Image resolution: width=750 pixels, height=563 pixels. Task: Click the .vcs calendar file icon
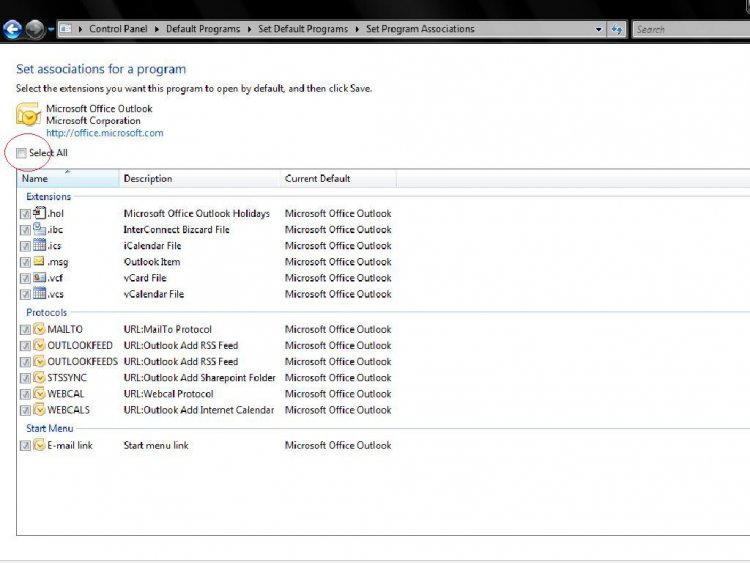coord(39,293)
